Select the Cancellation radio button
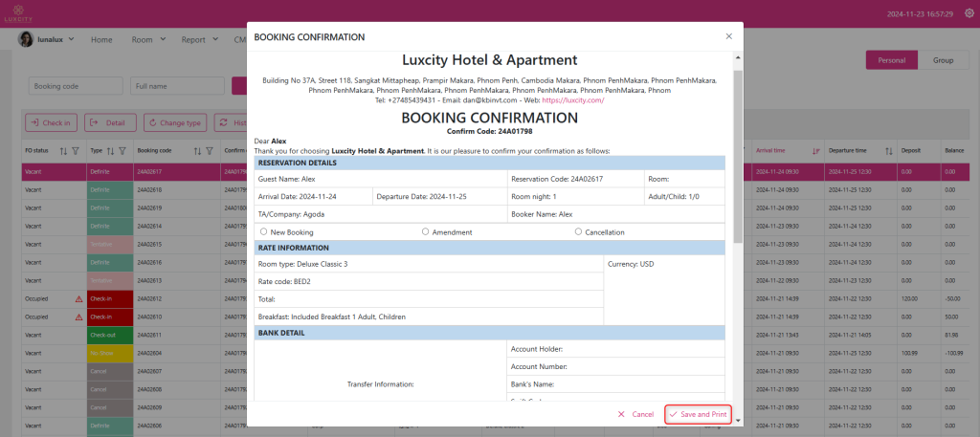The image size is (980, 437). [578, 231]
